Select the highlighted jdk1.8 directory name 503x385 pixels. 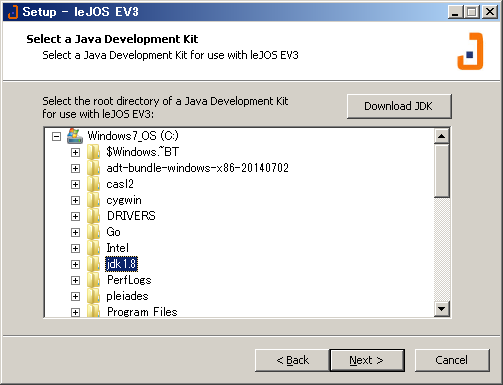tap(121, 264)
